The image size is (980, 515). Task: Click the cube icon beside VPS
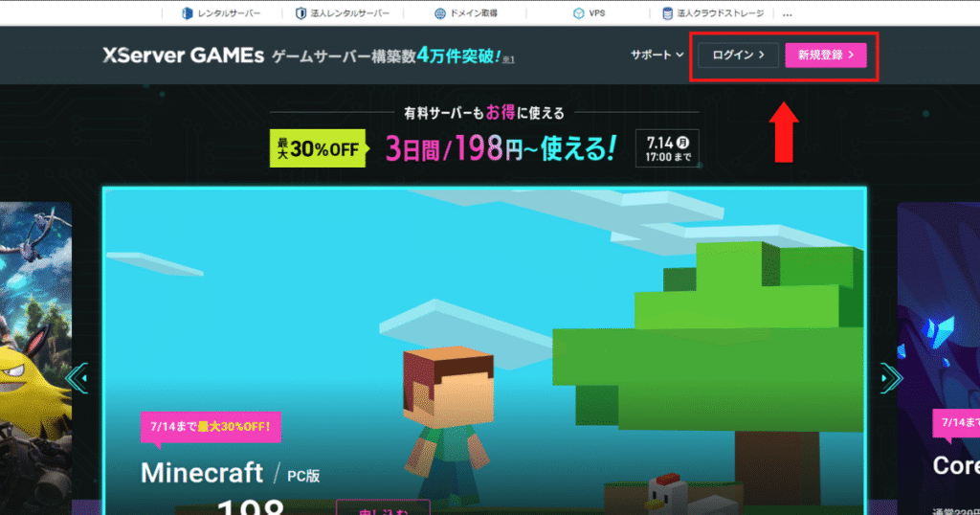click(578, 13)
